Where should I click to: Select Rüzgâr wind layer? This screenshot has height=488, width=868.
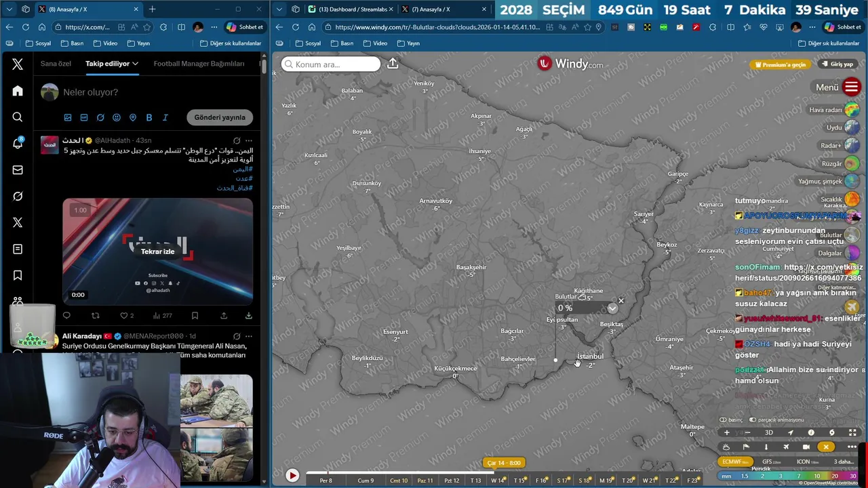(840, 163)
